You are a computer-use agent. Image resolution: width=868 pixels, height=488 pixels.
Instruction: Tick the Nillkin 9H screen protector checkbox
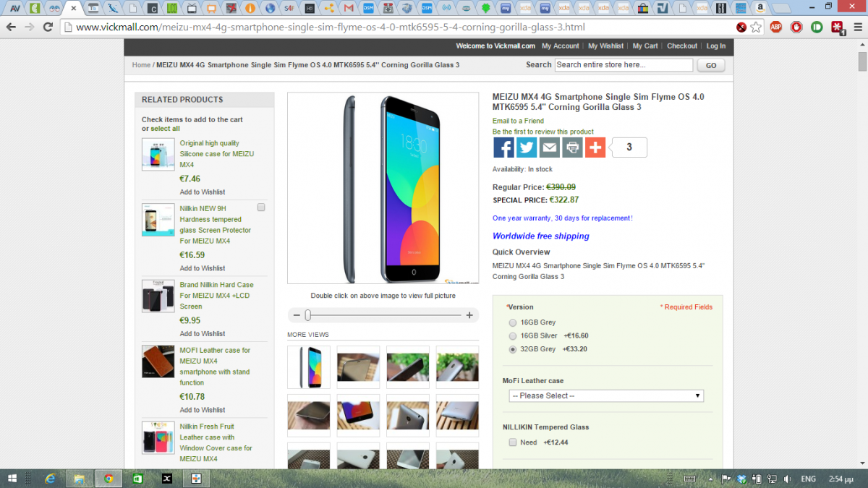point(261,207)
